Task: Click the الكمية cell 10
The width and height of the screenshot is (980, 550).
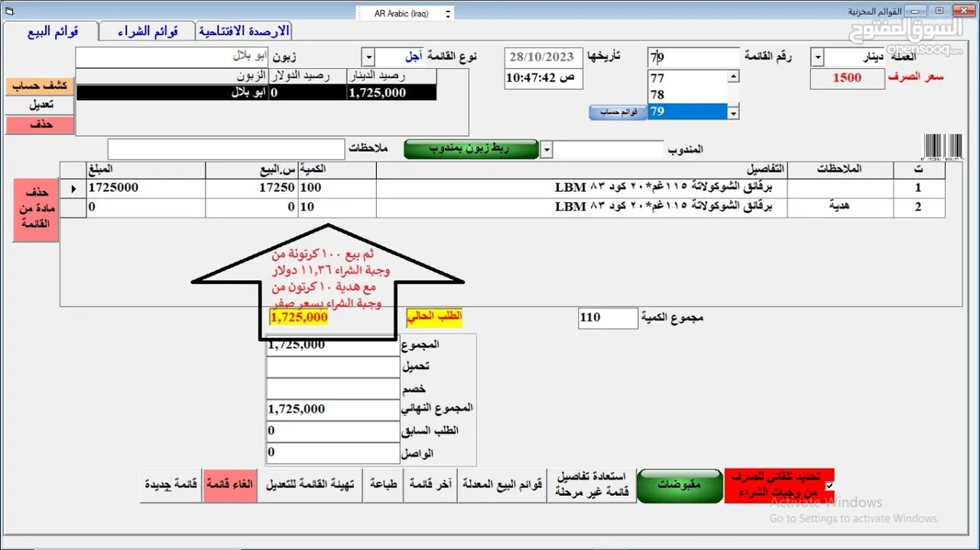Action: tap(337, 207)
